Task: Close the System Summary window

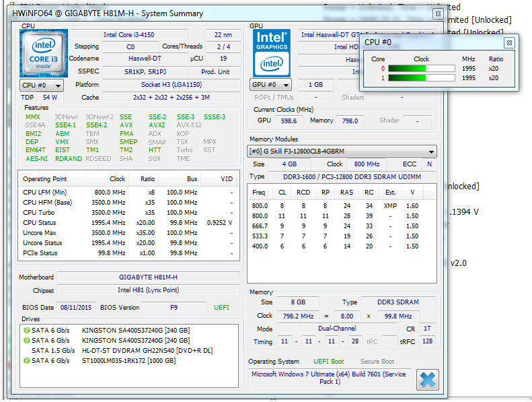Action: click(438, 14)
